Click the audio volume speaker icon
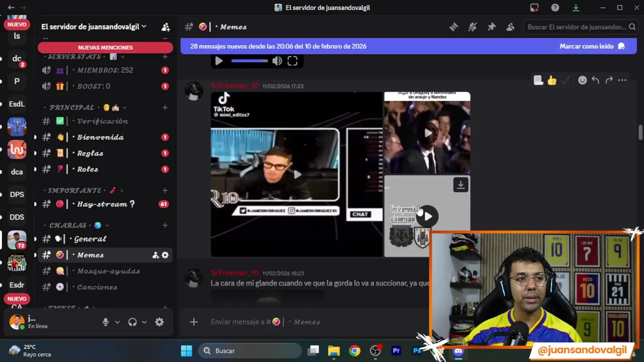This screenshot has height=362, width=644. (277, 61)
